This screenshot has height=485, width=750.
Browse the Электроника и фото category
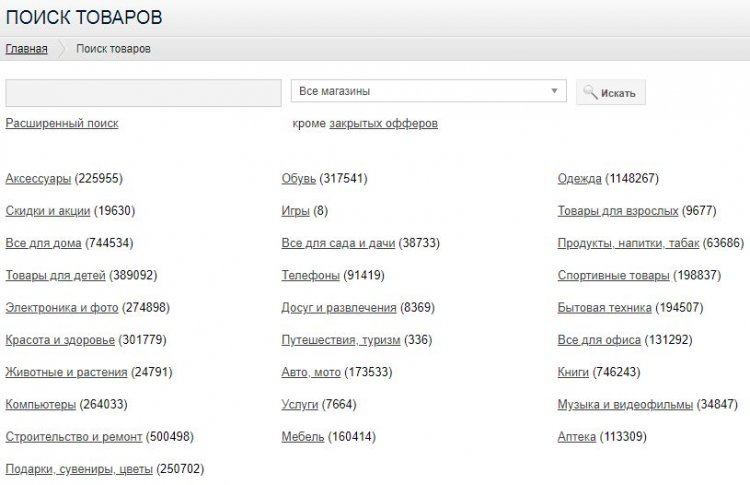pyautogui.click(x=62, y=308)
